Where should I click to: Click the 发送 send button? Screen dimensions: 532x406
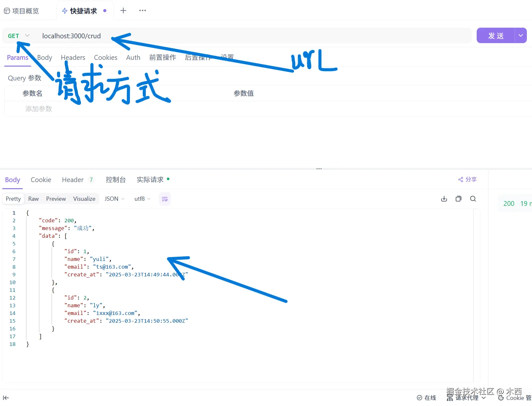[x=496, y=35]
